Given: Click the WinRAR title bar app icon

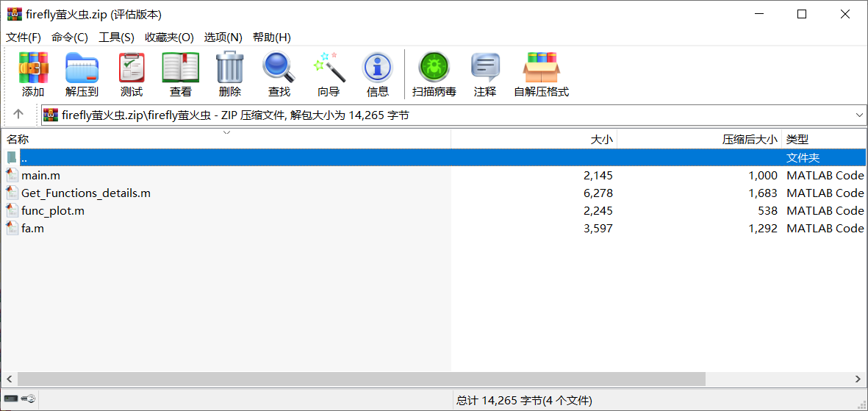Looking at the screenshot, I should (x=14, y=15).
